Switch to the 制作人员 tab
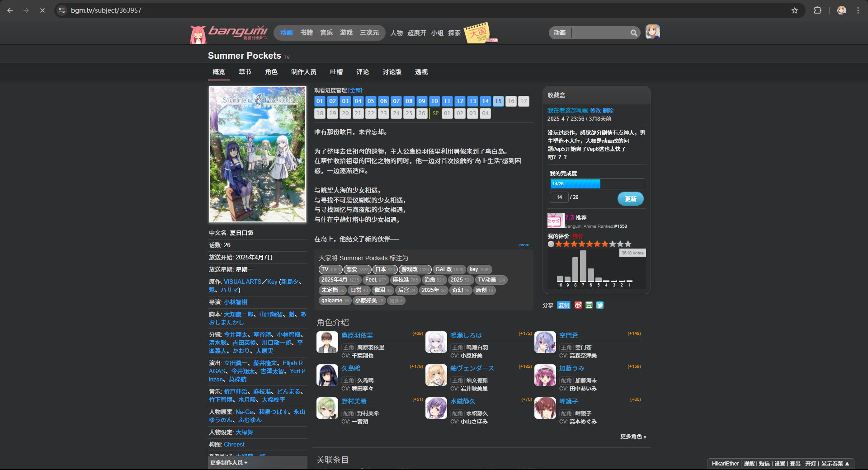 (x=304, y=72)
